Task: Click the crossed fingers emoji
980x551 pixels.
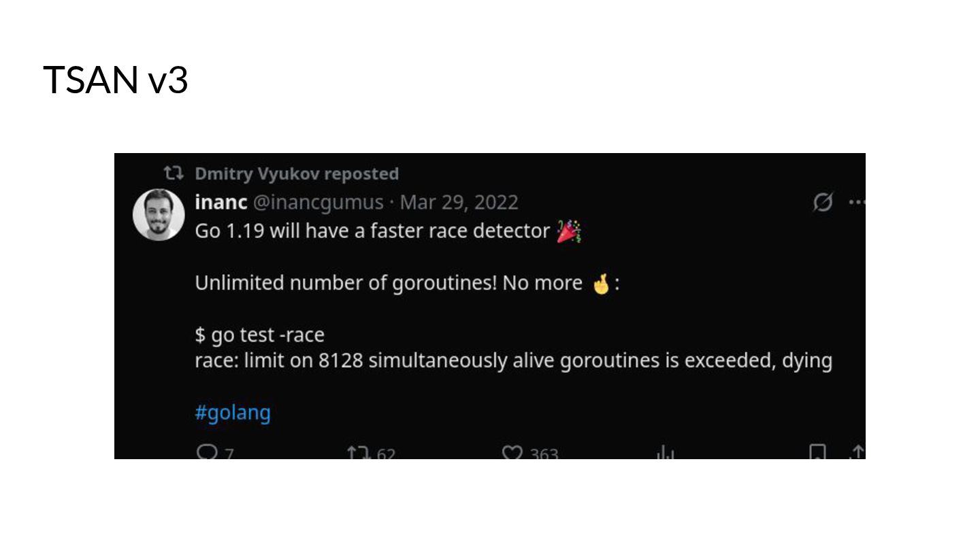Action: (601, 283)
